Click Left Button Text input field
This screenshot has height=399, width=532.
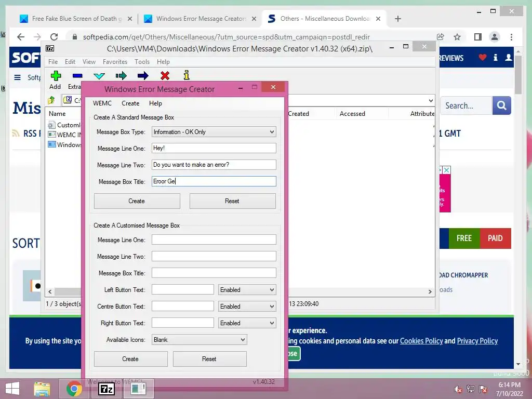point(182,289)
